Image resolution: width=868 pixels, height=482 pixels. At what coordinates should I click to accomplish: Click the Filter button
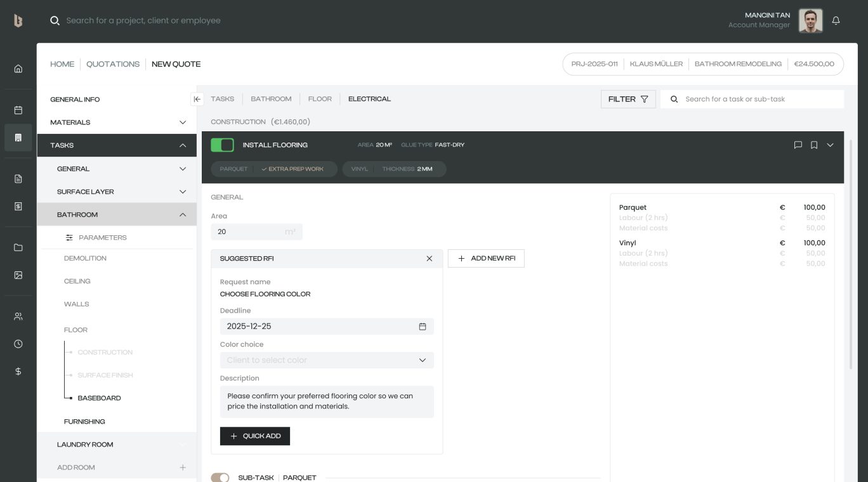628,99
